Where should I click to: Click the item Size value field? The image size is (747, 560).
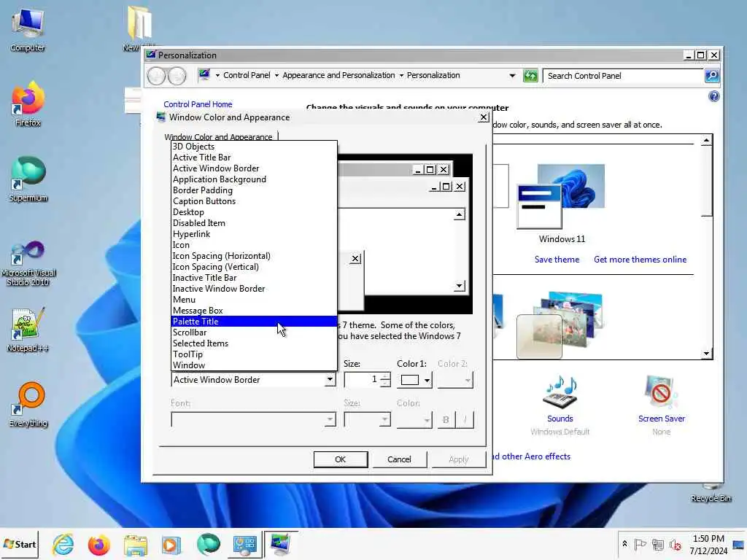coord(362,380)
